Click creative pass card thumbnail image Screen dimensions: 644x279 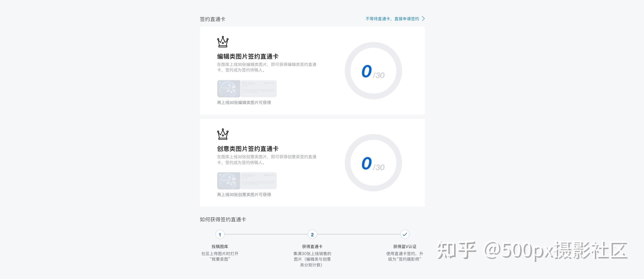click(247, 181)
